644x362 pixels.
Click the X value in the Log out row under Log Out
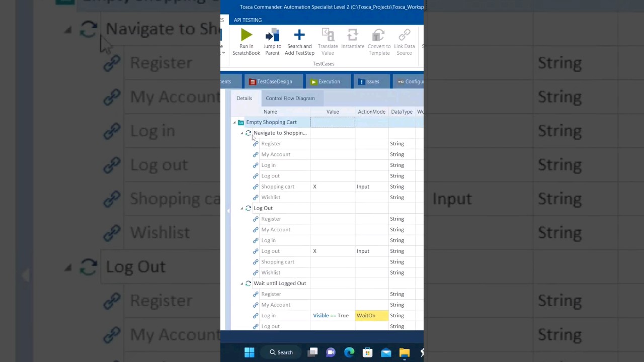[x=315, y=251]
